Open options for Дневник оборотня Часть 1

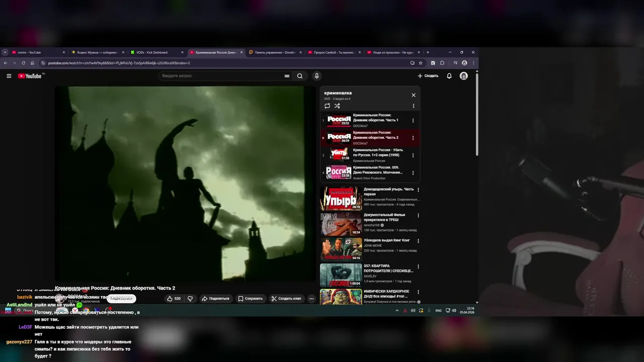[413, 120]
